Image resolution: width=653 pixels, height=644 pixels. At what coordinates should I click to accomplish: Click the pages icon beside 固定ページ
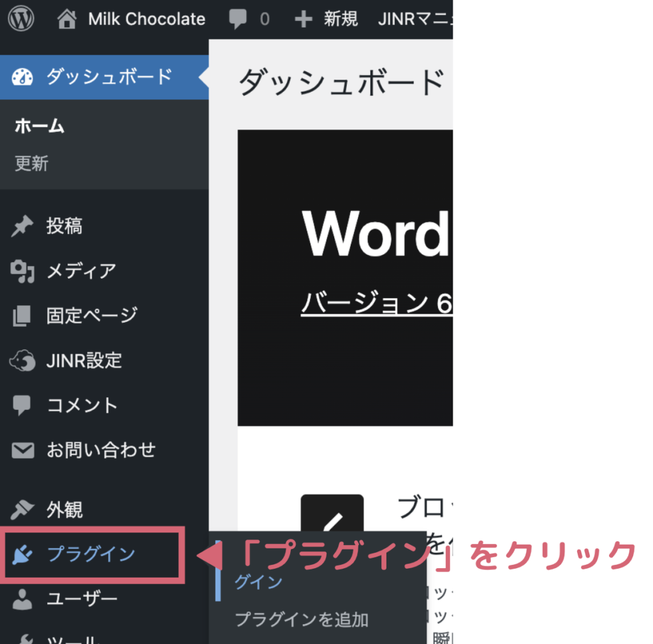22,316
